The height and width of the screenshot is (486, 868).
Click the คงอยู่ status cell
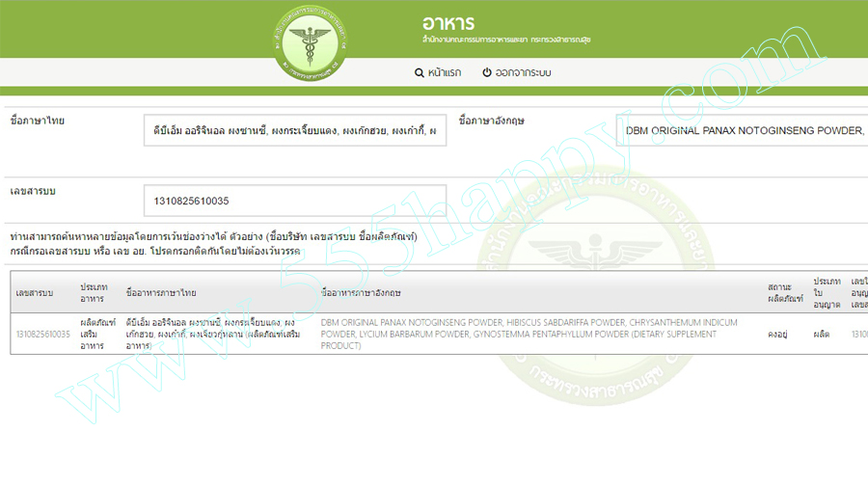tap(777, 335)
